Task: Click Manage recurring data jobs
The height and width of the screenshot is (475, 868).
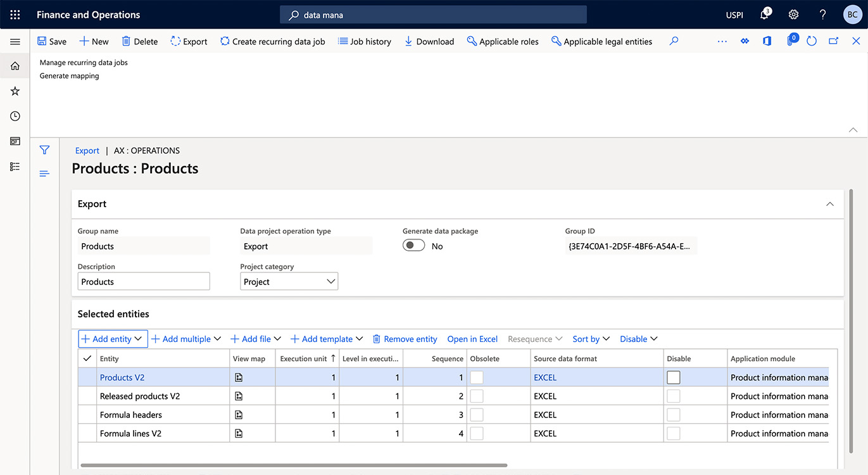Action: (x=84, y=63)
